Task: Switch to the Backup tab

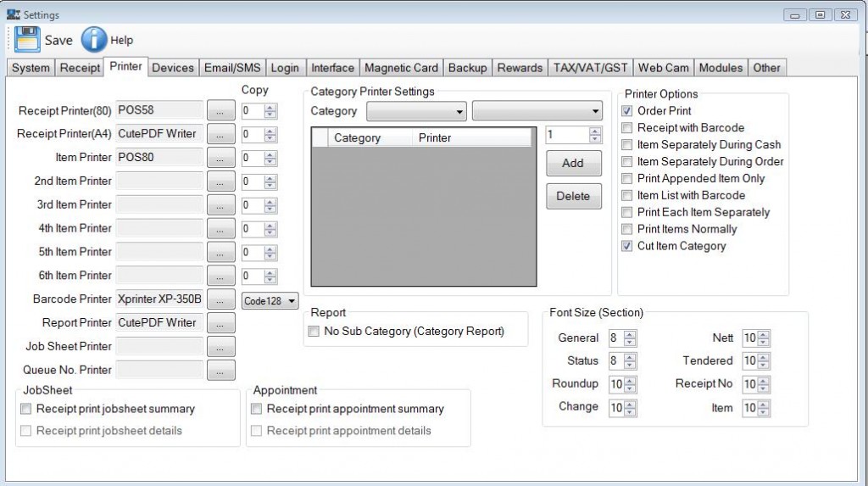Action: [468, 68]
